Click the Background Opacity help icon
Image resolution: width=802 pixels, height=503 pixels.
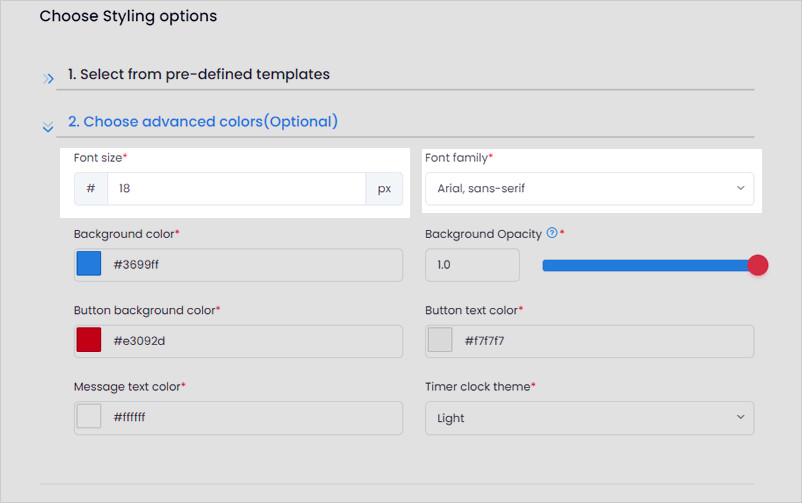pos(552,233)
